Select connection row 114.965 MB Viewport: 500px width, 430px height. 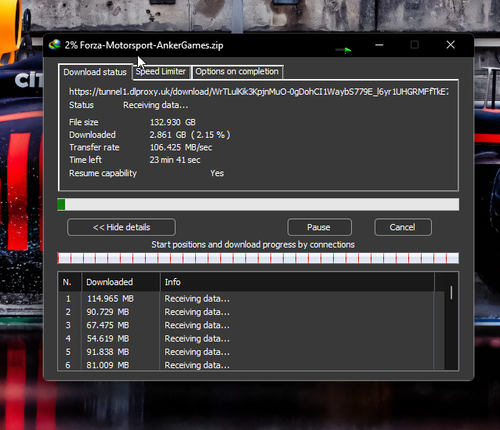[247, 299]
